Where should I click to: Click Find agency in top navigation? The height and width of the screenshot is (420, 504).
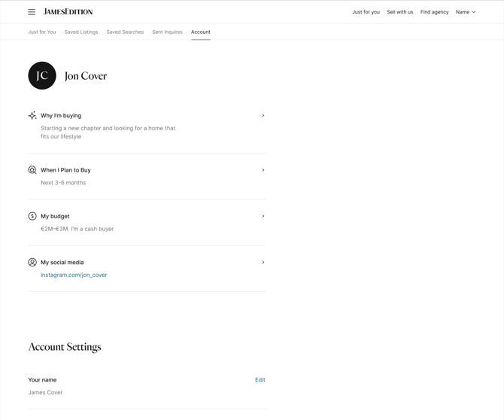[434, 12]
